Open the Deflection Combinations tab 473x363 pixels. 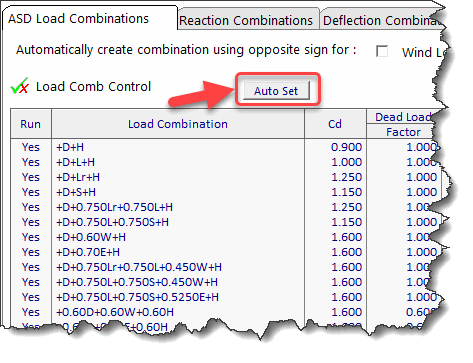[x=383, y=21]
